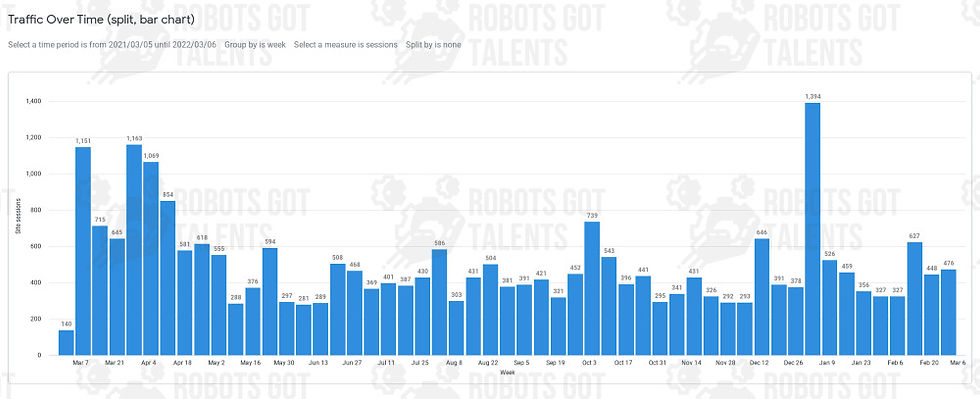Click the '618' data label
Viewport: 980px width, 399px height.
pyautogui.click(x=202, y=238)
